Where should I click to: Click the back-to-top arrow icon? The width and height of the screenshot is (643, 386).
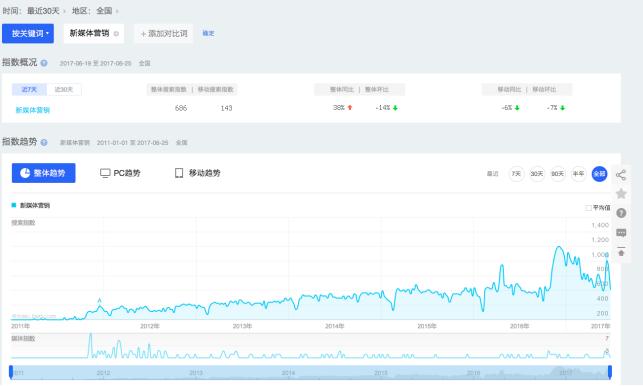click(621, 251)
